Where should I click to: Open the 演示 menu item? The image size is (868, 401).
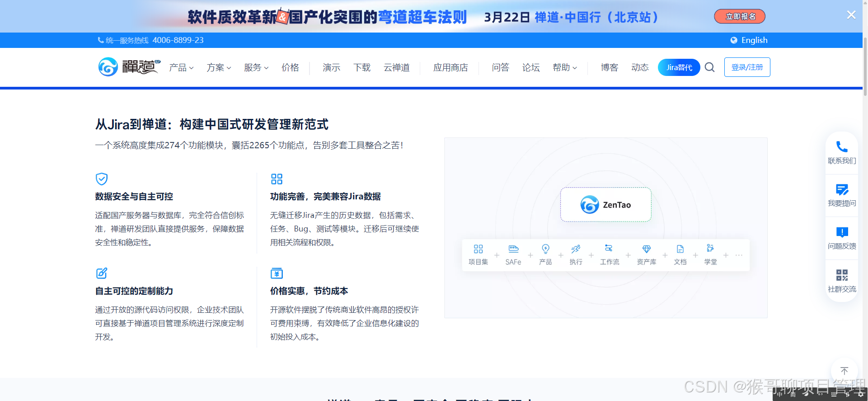[x=331, y=67]
